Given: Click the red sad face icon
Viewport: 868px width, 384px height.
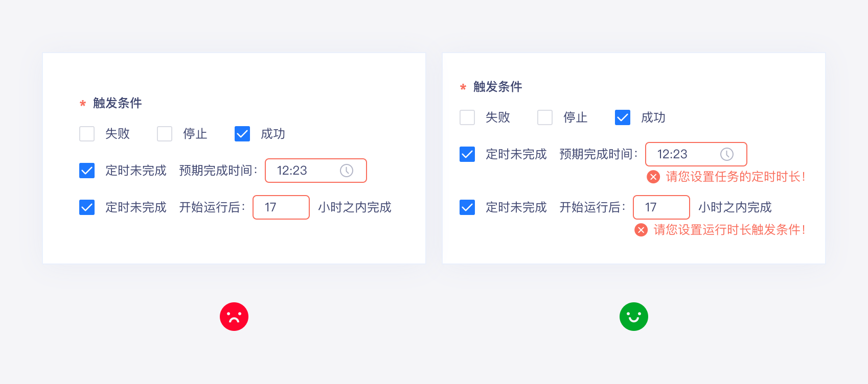Looking at the screenshot, I should [x=234, y=317].
